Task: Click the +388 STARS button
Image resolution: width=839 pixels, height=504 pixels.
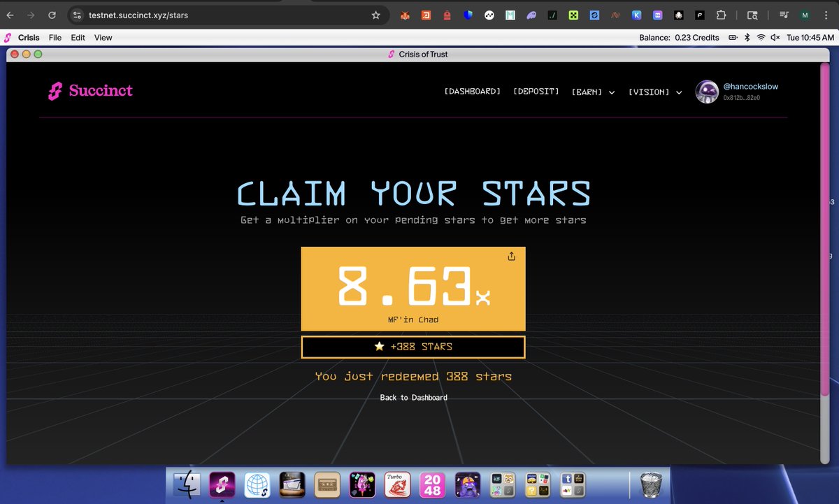Action: 413,347
